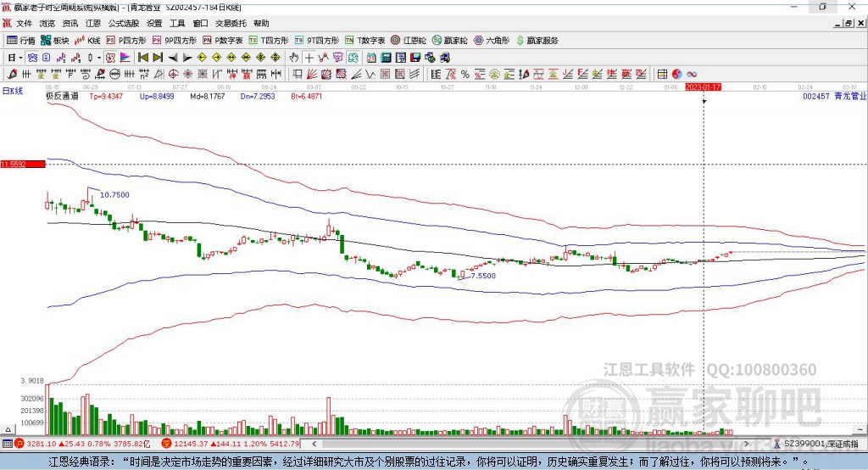868x470 pixels.
Task: Click the blue infinity loop icon
Action: [x=692, y=74]
